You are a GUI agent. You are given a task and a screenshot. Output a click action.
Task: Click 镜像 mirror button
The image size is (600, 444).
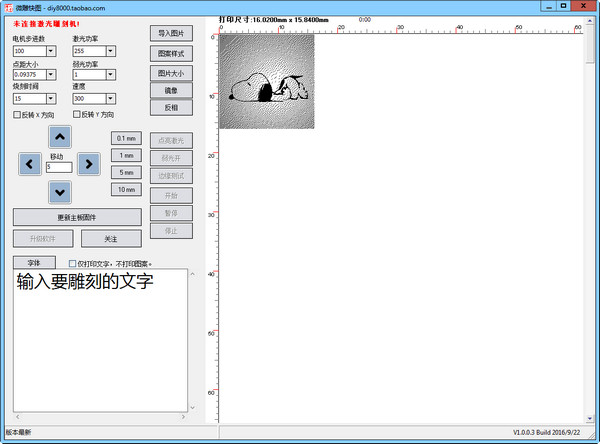(x=171, y=90)
